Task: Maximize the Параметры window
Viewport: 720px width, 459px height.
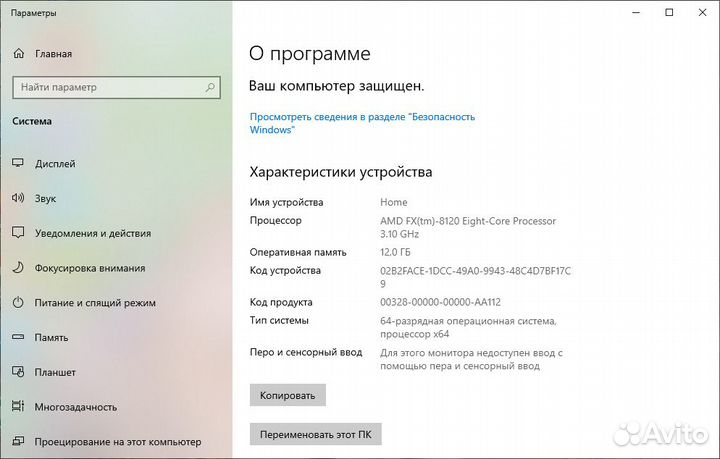Action: click(x=669, y=13)
